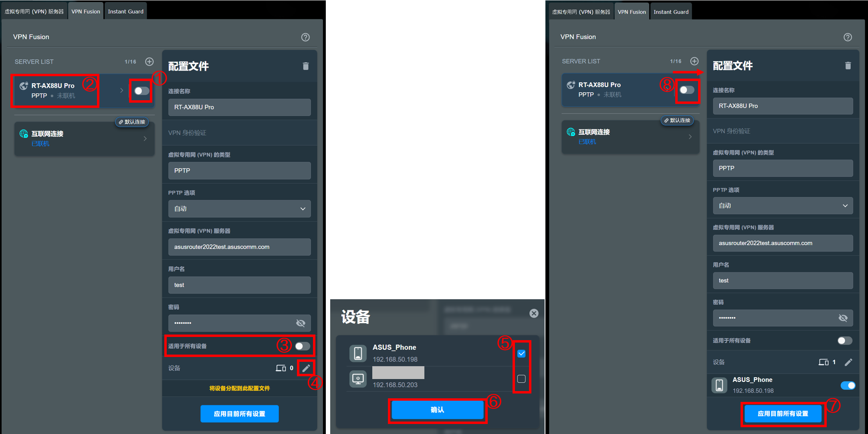This screenshot has height=434, width=868.
Task: Check the 192.168.50.203 device checkbox
Action: click(521, 379)
